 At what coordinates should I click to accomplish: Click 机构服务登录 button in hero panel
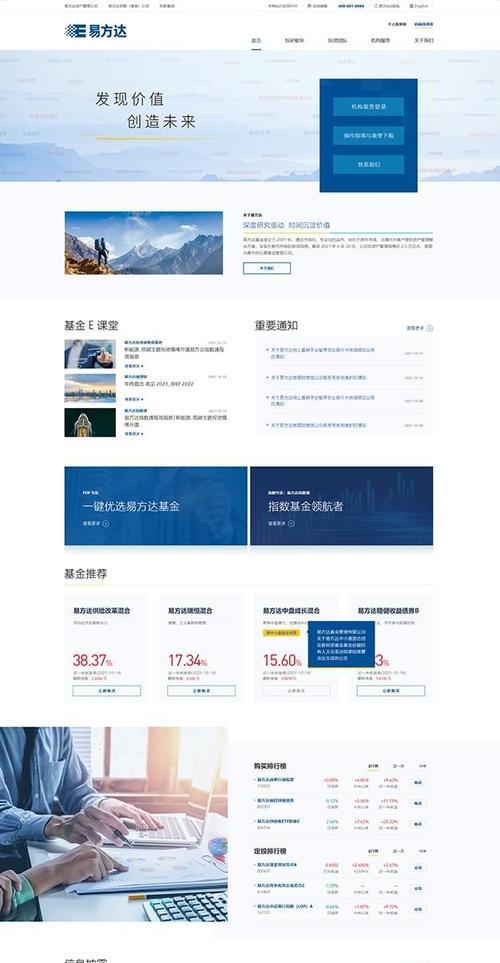(369, 106)
